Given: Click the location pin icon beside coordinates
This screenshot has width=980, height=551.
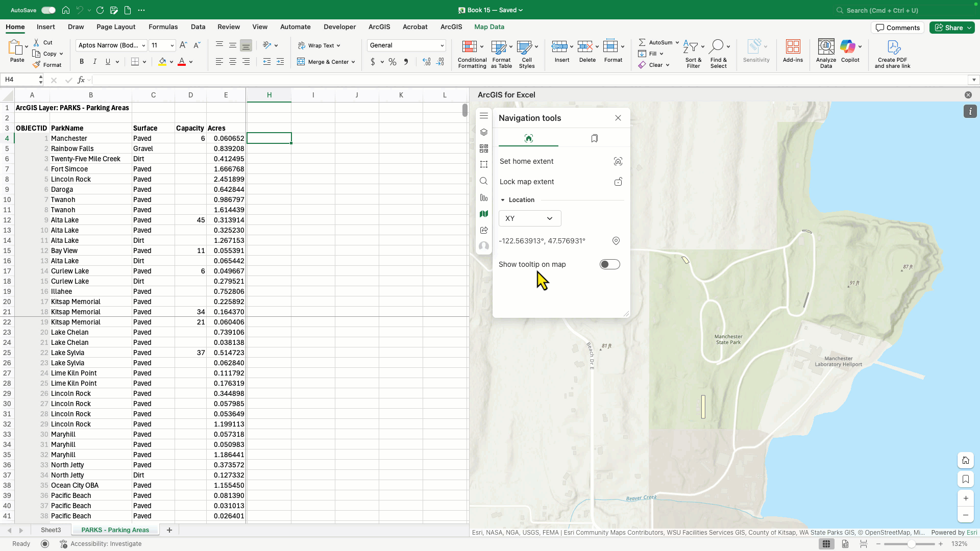Looking at the screenshot, I should (616, 241).
